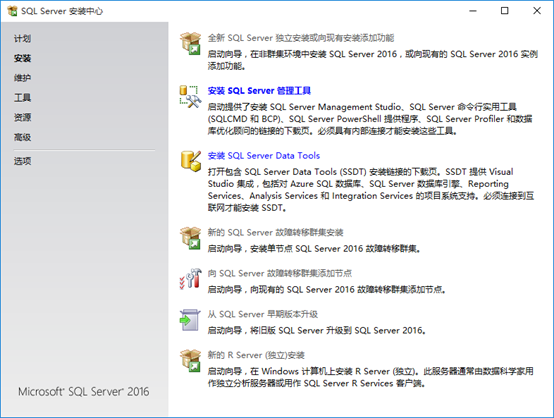The width and height of the screenshot is (554, 418).
Task: Click the new R Server standalone install icon
Action: (x=190, y=361)
